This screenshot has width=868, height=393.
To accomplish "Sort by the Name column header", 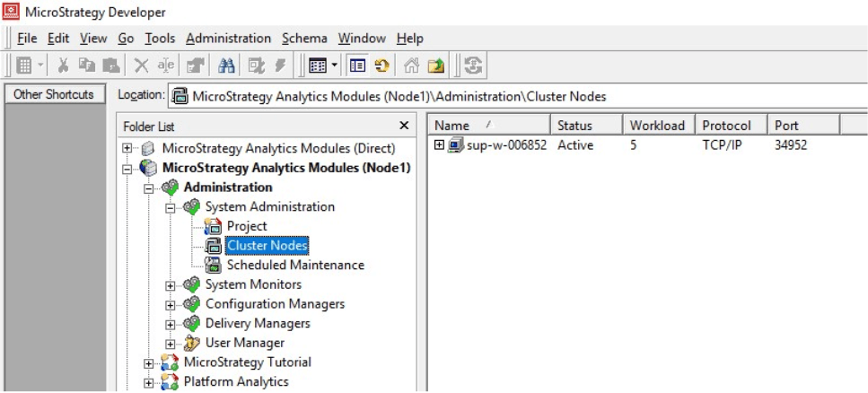I will [x=489, y=125].
